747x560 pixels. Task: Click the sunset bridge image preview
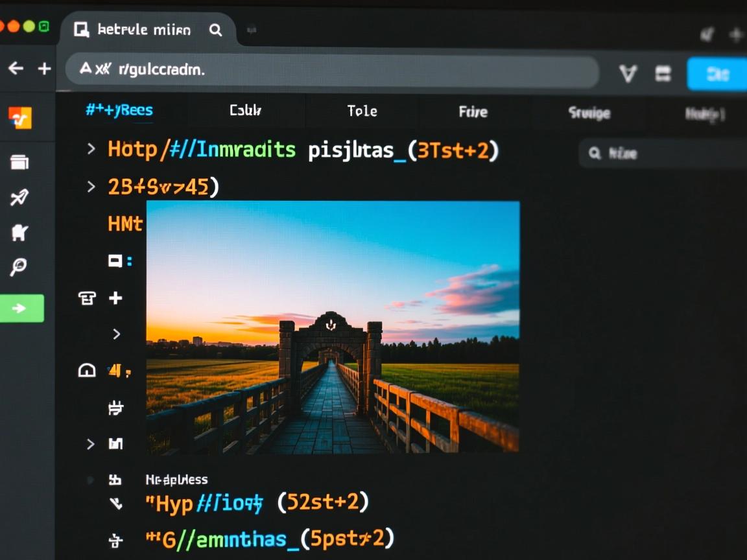(x=333, y=327)
